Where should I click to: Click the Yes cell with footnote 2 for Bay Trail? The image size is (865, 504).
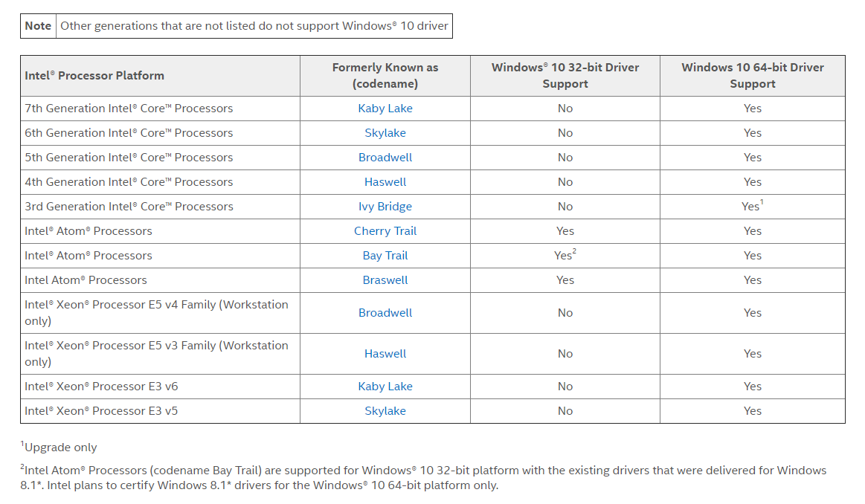point(565,256)
